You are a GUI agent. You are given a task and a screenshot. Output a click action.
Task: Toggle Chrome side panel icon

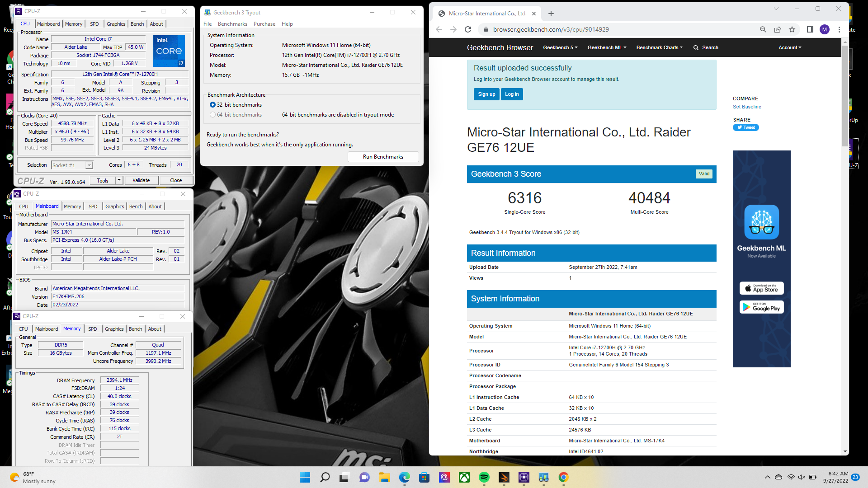tap(810, 29)
